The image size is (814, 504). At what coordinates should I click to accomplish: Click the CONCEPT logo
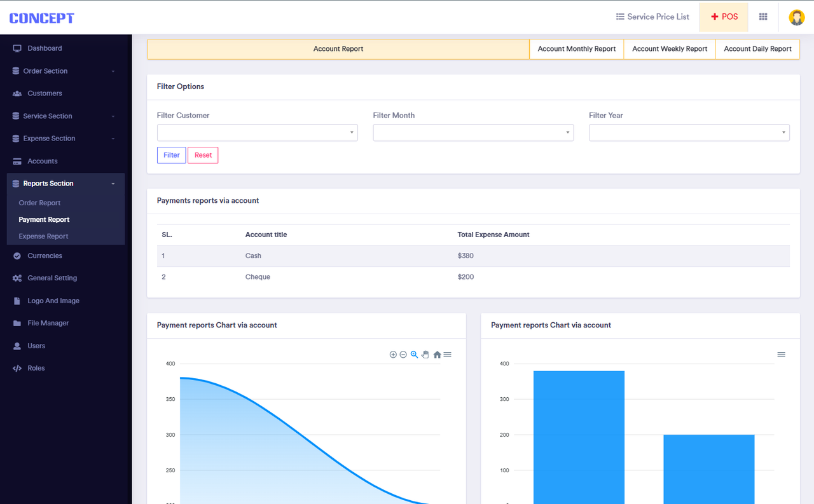point(42,18)
